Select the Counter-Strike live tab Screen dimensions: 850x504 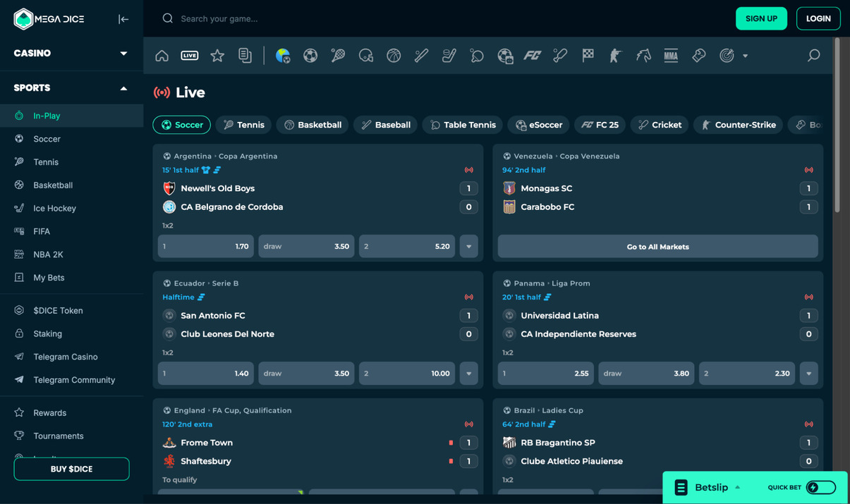click(739, 125)
